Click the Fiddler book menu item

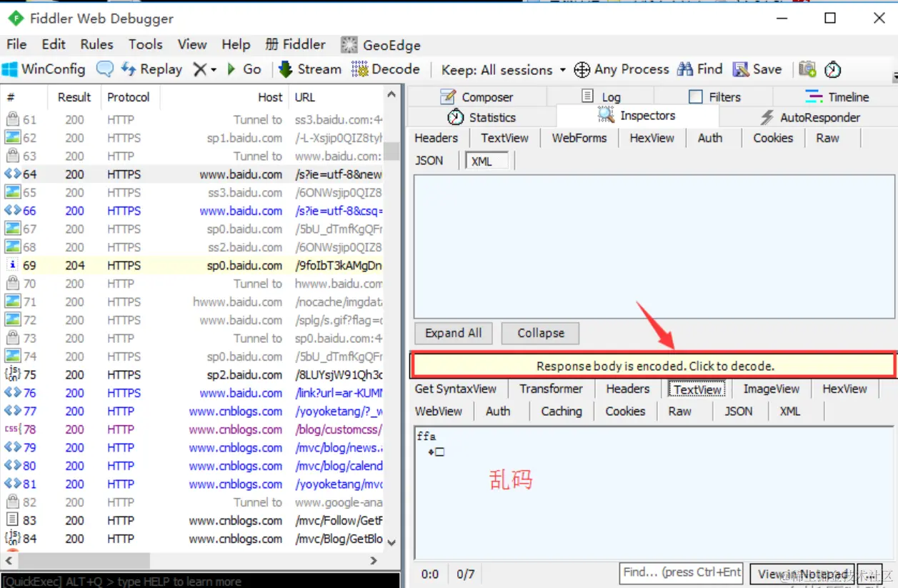click(x=295, y=44)
